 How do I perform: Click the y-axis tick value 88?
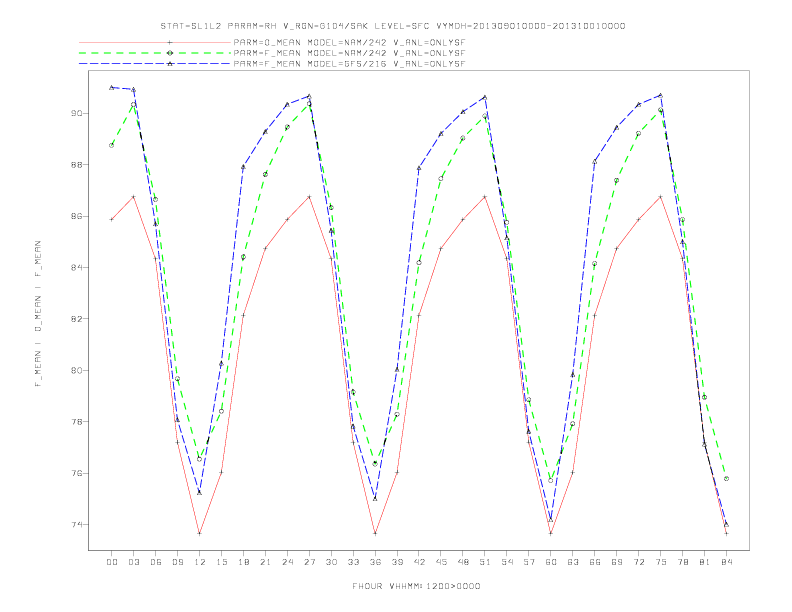(77, 165)
